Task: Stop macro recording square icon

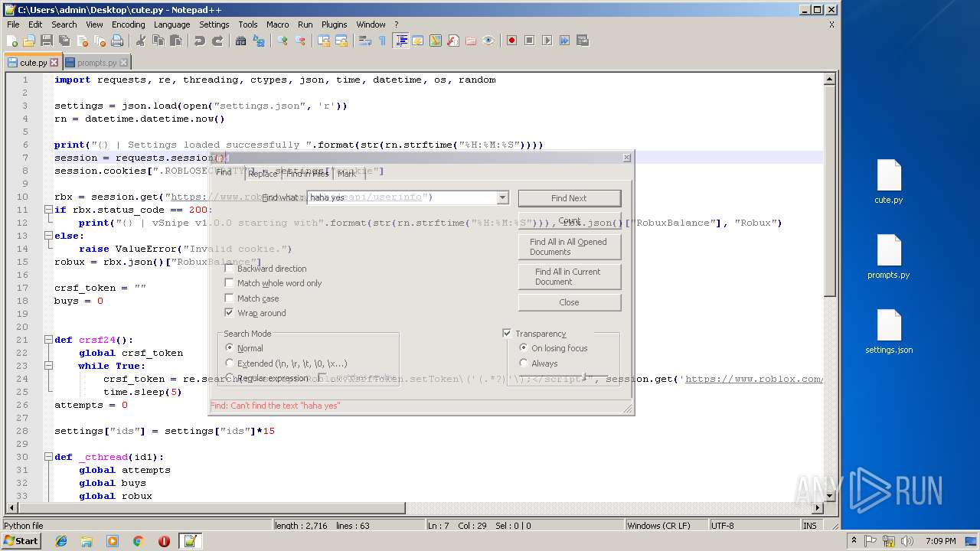Action: 530,41
